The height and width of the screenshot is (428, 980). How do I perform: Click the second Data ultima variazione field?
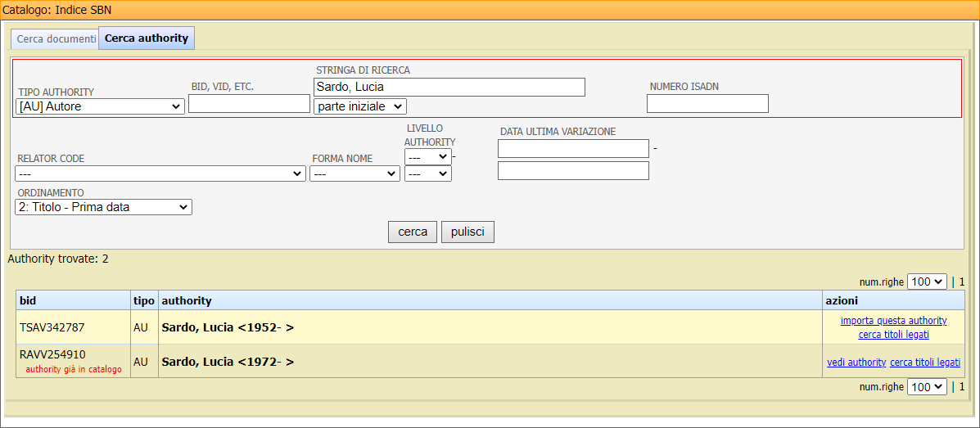click(573, 170)
